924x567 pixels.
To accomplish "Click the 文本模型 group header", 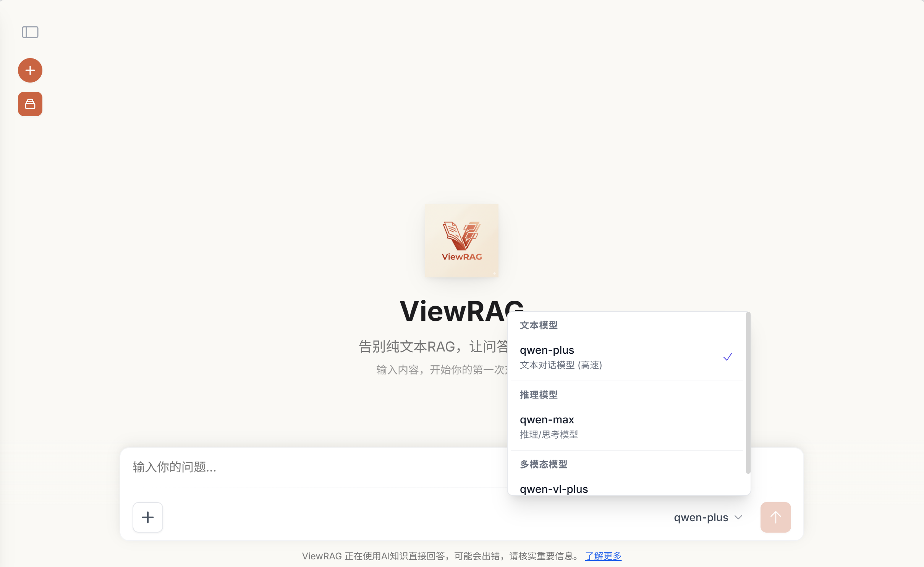I will 539,325.
